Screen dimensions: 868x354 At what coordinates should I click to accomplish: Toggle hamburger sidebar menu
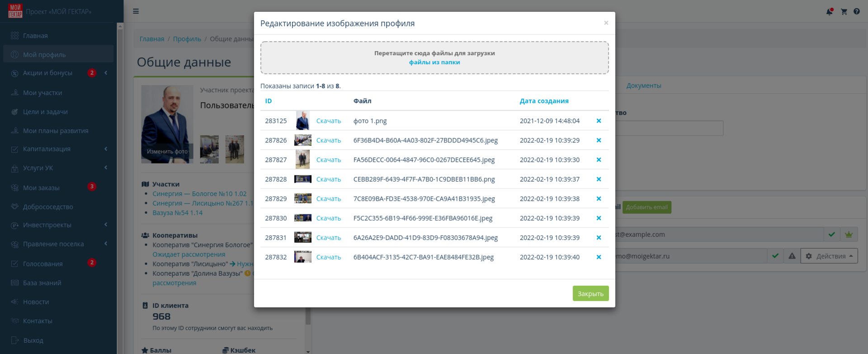(136, 11)
